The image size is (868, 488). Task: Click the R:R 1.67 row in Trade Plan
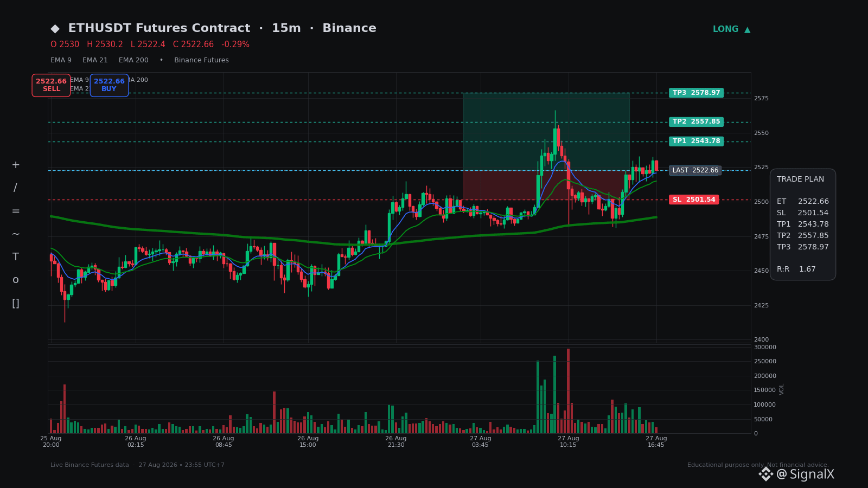(x=796, y=269)
